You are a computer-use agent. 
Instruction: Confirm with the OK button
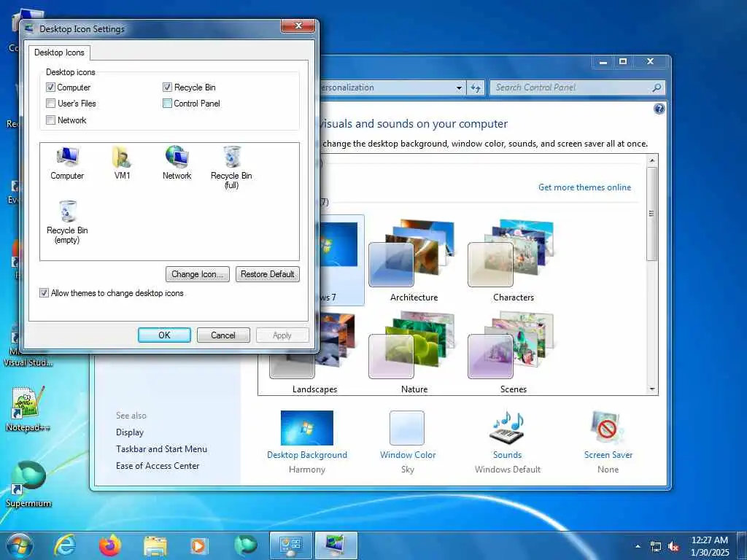click(x=164, y=335)
